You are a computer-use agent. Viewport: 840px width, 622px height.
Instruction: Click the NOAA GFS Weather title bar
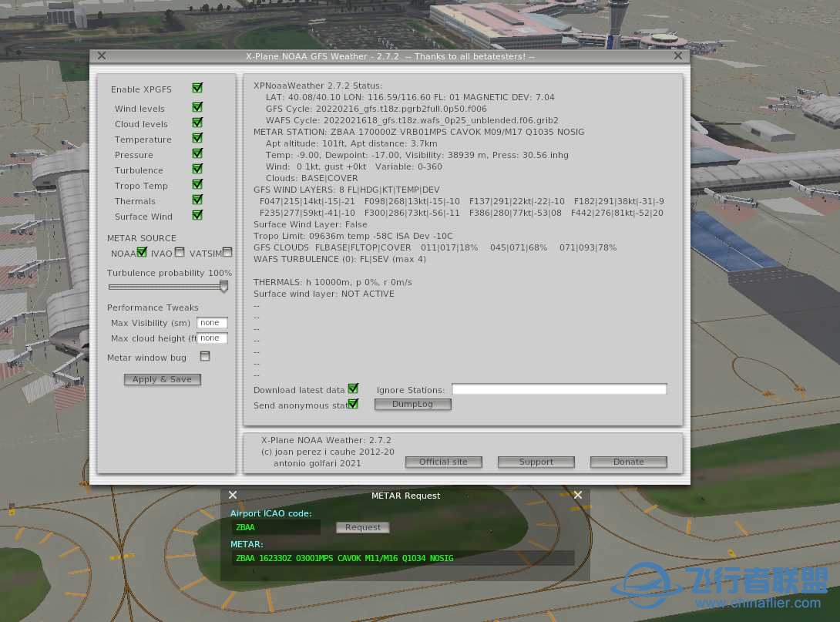[x=390, y=56]
